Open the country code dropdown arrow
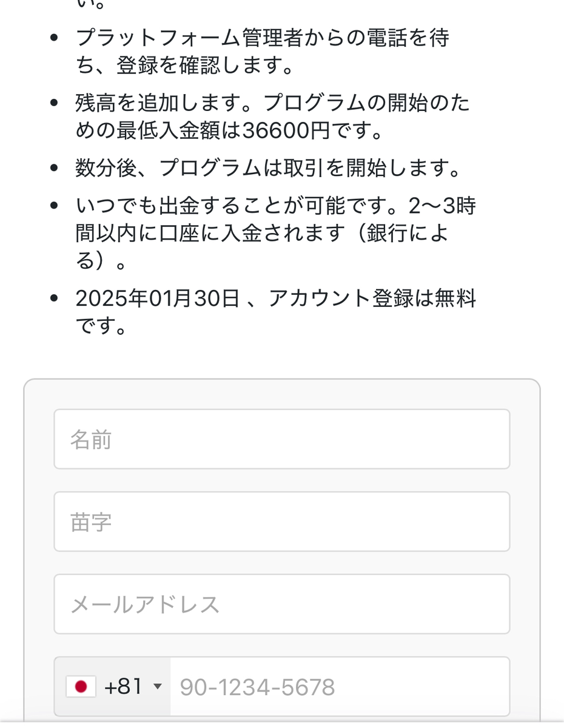The image size is (564, 728). point(158,687)
